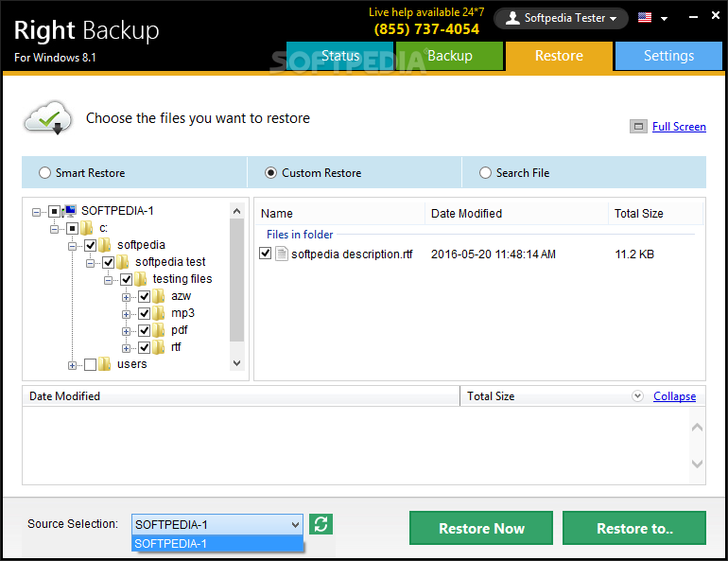The width and height of the screenshot is (728, 561).
Task: Expand the mp3 folder node
Action: point(126,314)
